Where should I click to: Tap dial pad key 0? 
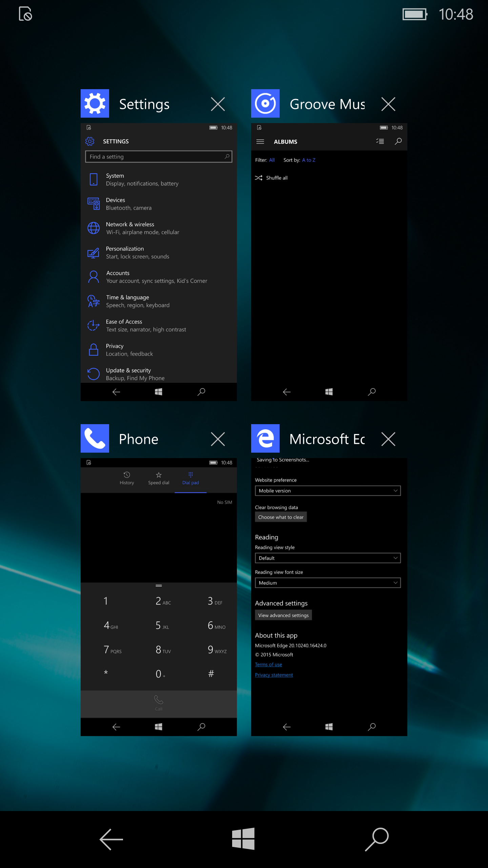coord(160,674)
